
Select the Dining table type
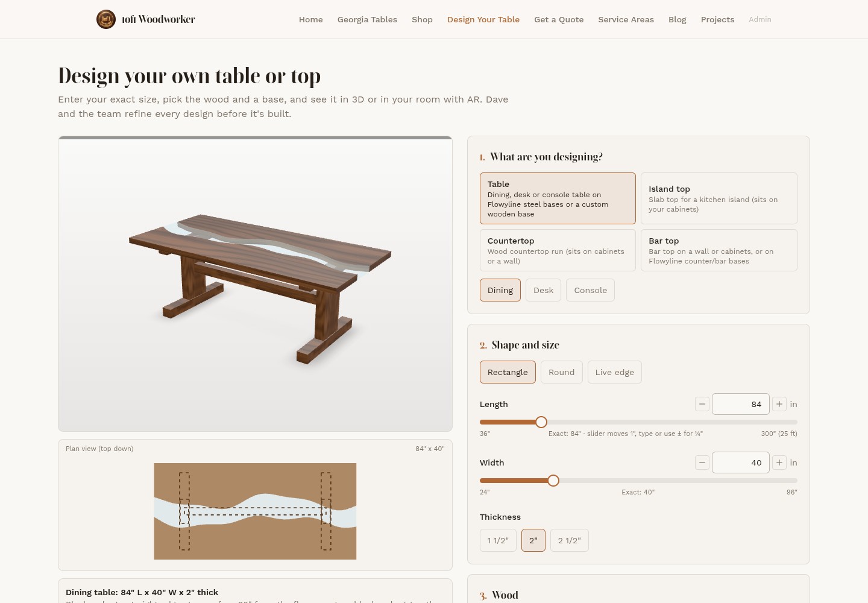pyautogui.click(x=500, y=290)
